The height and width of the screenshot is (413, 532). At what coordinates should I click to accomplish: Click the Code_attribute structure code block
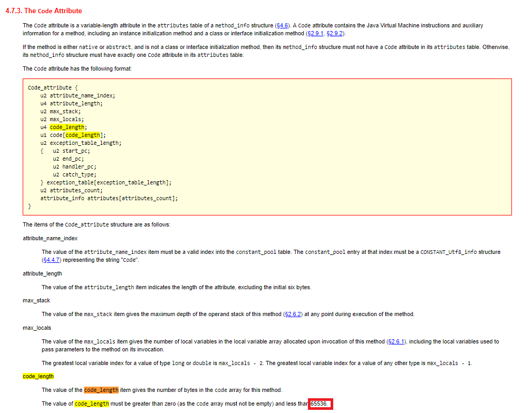tap(264, 147)
